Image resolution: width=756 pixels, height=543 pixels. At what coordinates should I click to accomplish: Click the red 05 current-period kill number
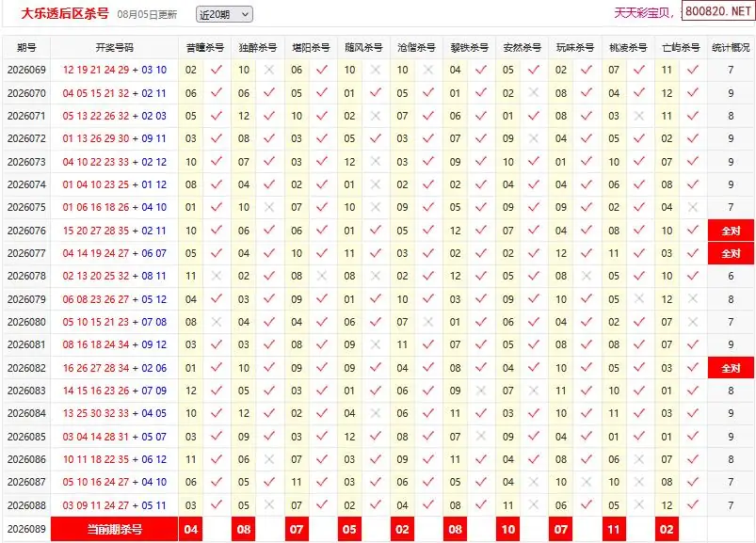pyautogui.click(x=349, y=529)
